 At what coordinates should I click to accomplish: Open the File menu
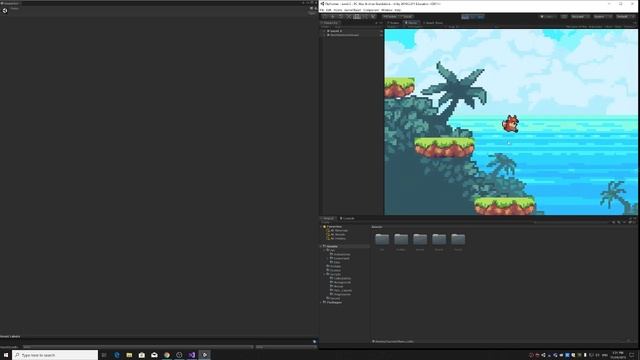322,10
